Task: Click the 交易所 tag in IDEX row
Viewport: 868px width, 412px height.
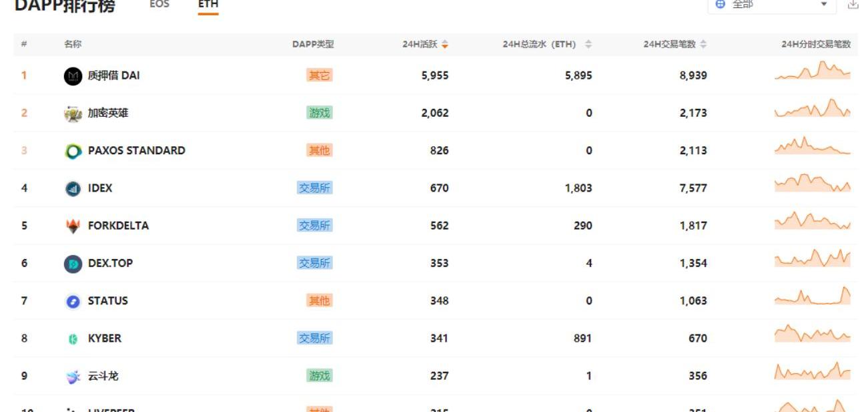Action: [315, 188]
